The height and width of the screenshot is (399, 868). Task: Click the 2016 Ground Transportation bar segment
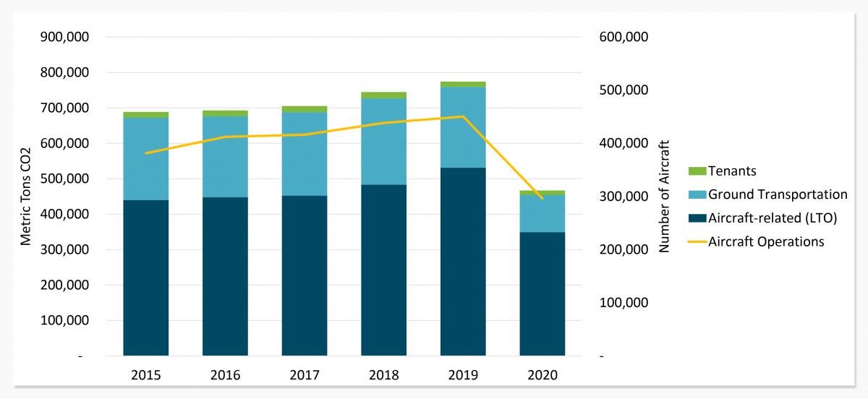(x=225, y=157)
